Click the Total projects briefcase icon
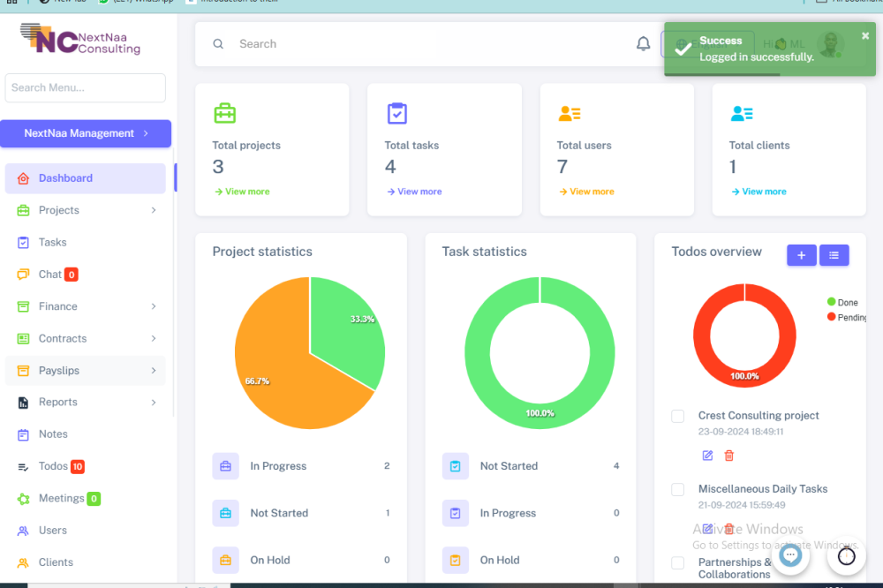The image size is (883, 588). click(224, 113)
